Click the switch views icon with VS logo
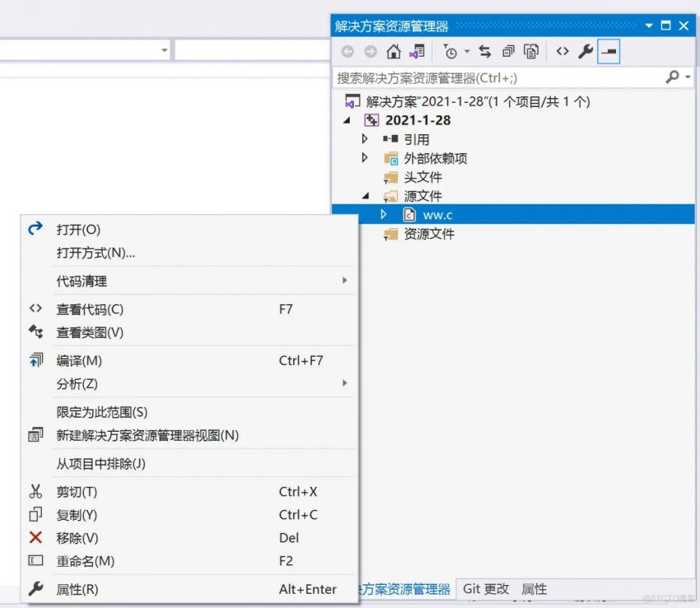Image resolution: width=700 pixels, height=608 pixels. pyautogui.click(x=418, y=52)
